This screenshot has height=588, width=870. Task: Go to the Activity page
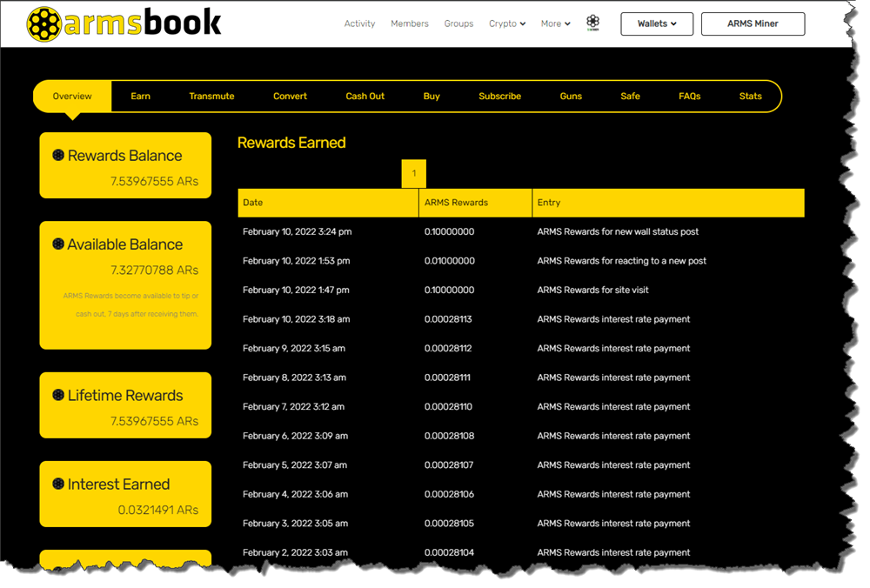coord(359,23)
